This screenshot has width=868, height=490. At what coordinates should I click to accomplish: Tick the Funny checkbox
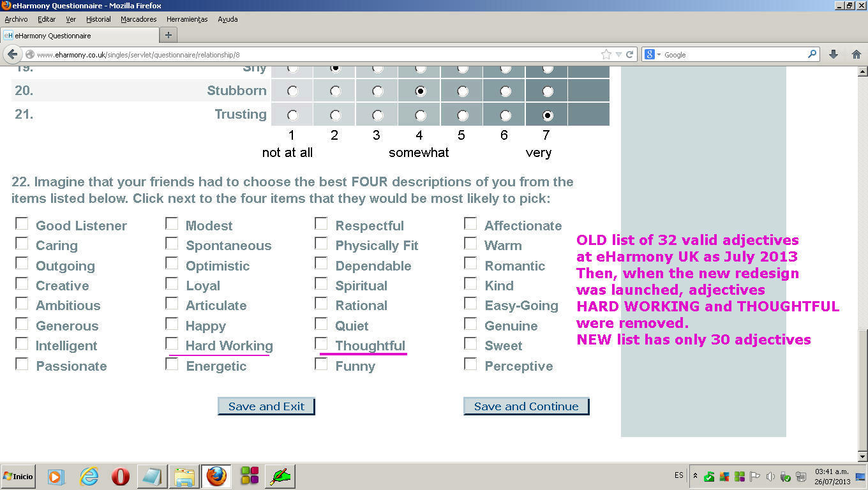coord(321,364)
